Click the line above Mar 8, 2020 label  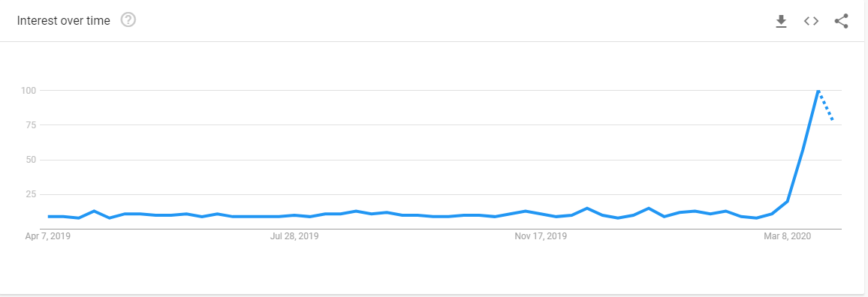(x=787, y=201)
